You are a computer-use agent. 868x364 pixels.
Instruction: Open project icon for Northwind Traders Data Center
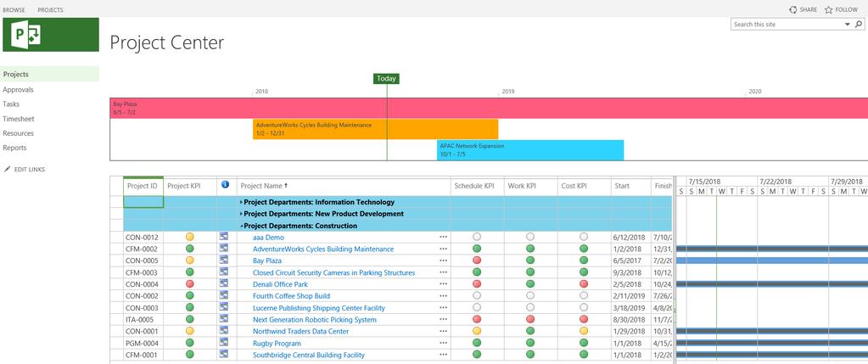pos(224,331)
